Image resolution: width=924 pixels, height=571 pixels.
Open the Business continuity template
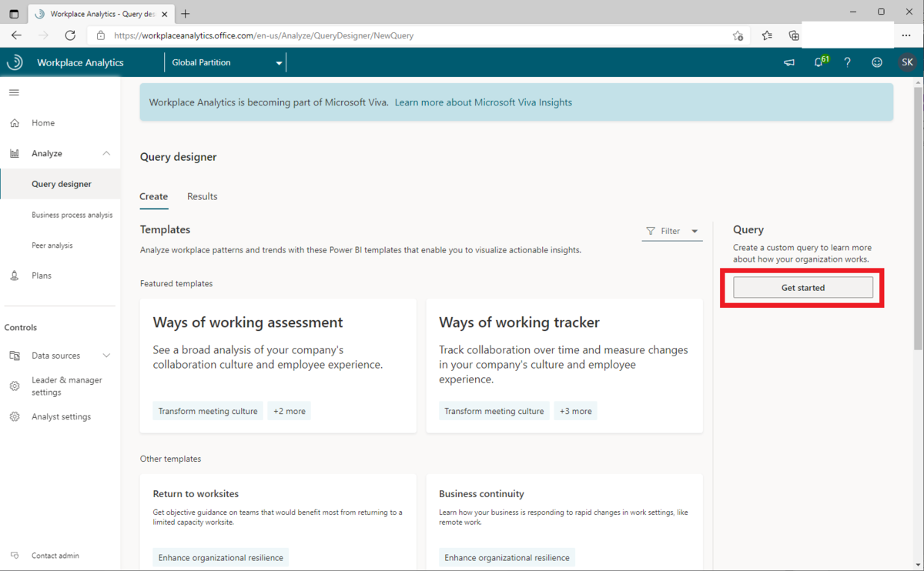click(564, 522)
